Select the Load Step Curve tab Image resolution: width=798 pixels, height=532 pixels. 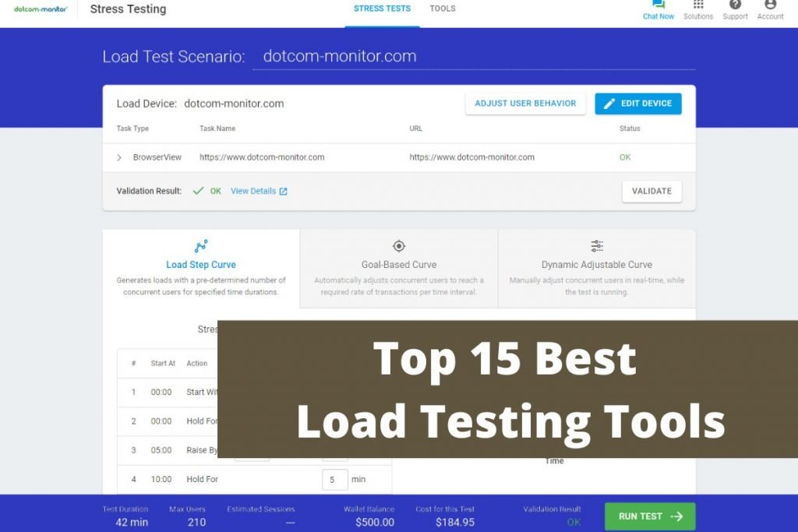pos(201,269)
